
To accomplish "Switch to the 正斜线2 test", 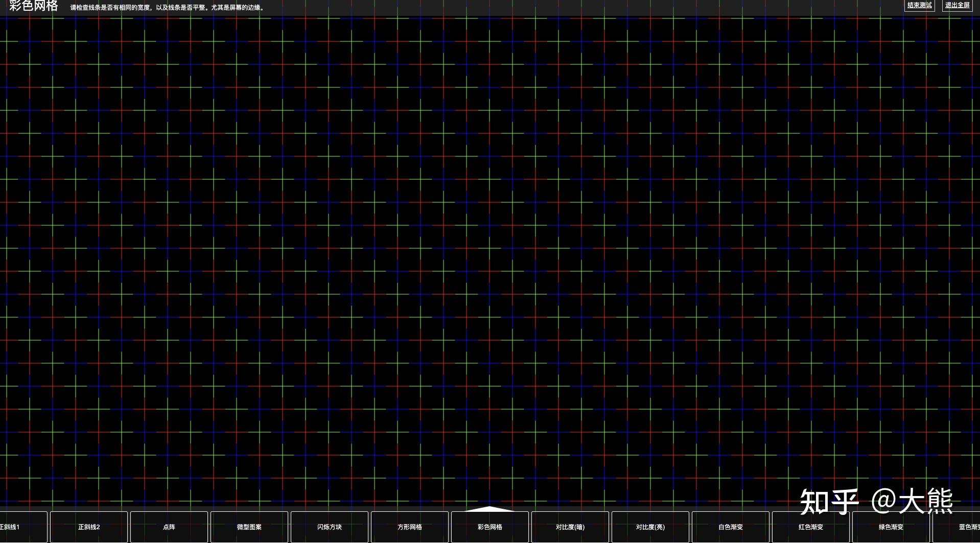I will point(89,527).
